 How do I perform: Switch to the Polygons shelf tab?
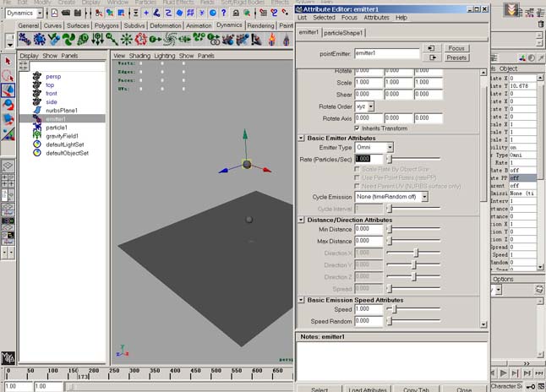coord(106,25)
